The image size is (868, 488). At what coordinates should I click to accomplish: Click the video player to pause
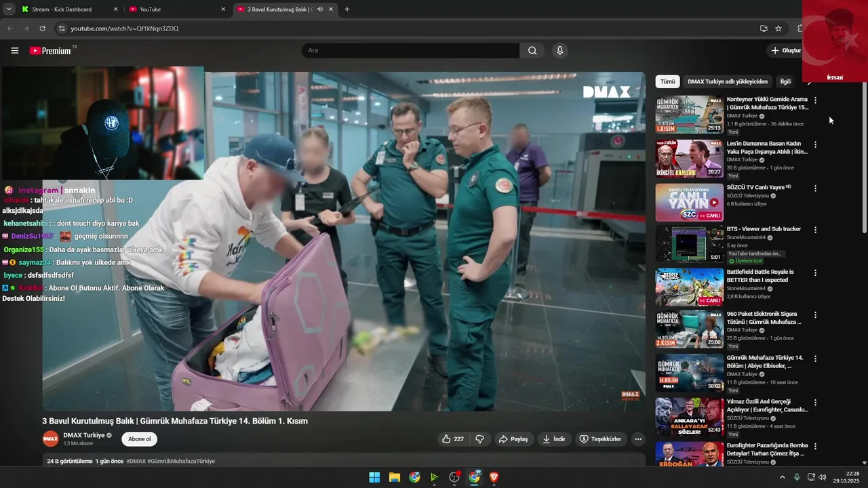[x=344, y=241]
